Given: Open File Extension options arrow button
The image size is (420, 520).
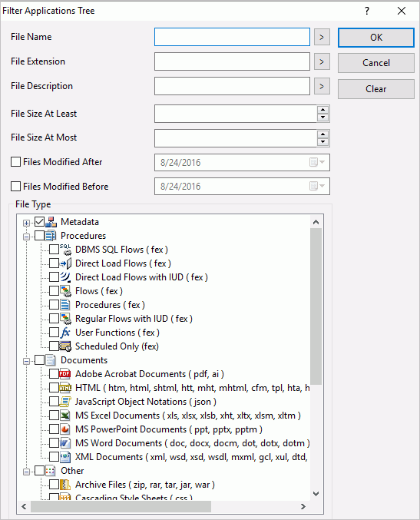Looking at the screenshot, I should click(x=322, y=61).
